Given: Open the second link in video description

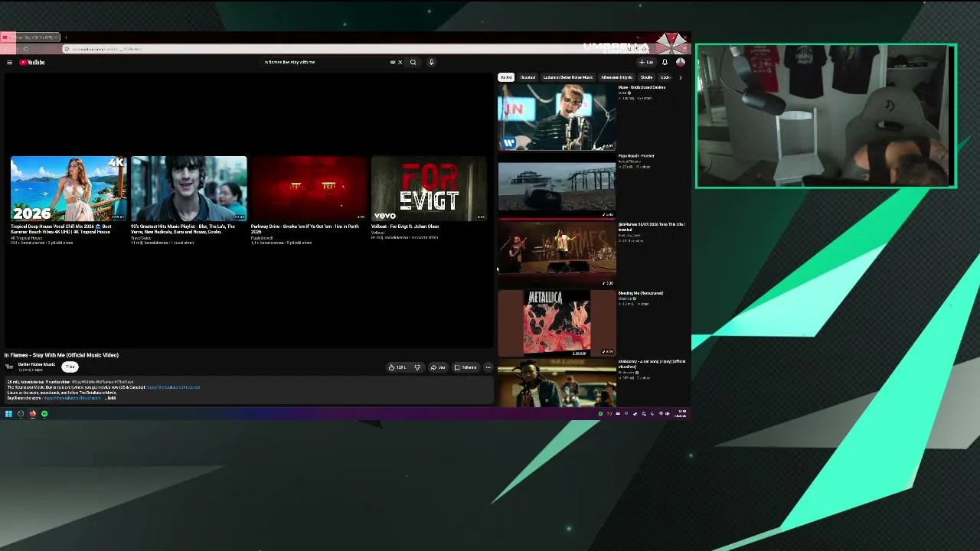Looking at the screenshot, I should 72,398.
